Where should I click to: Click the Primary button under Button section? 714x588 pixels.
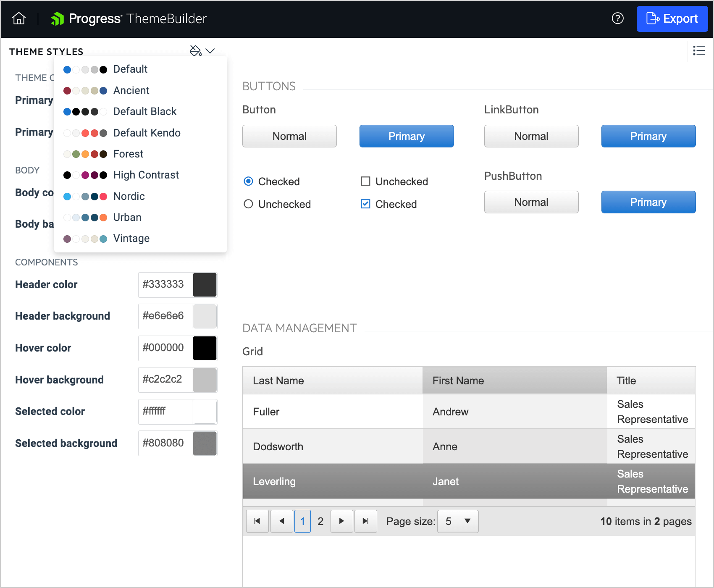[x=406, y=136]
